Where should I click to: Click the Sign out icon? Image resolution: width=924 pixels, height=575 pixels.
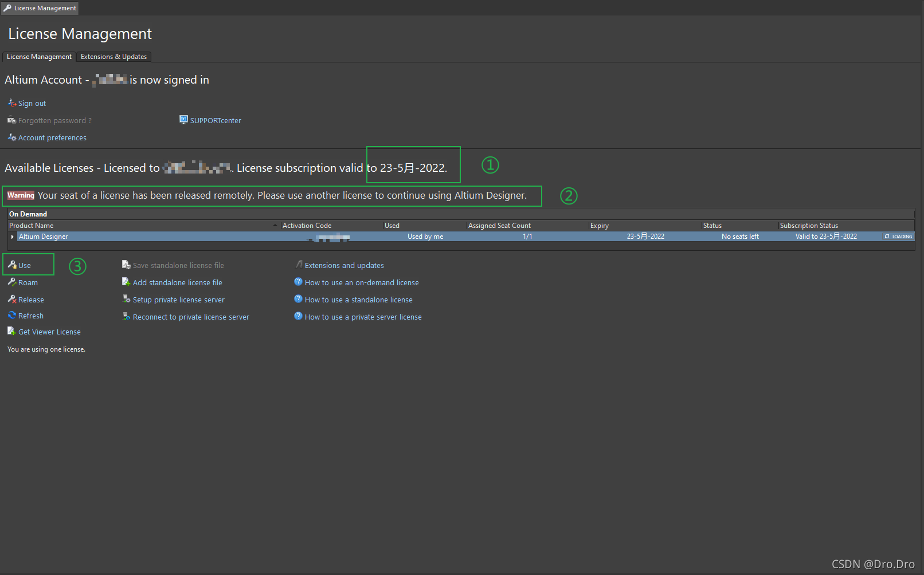(12, 103)
